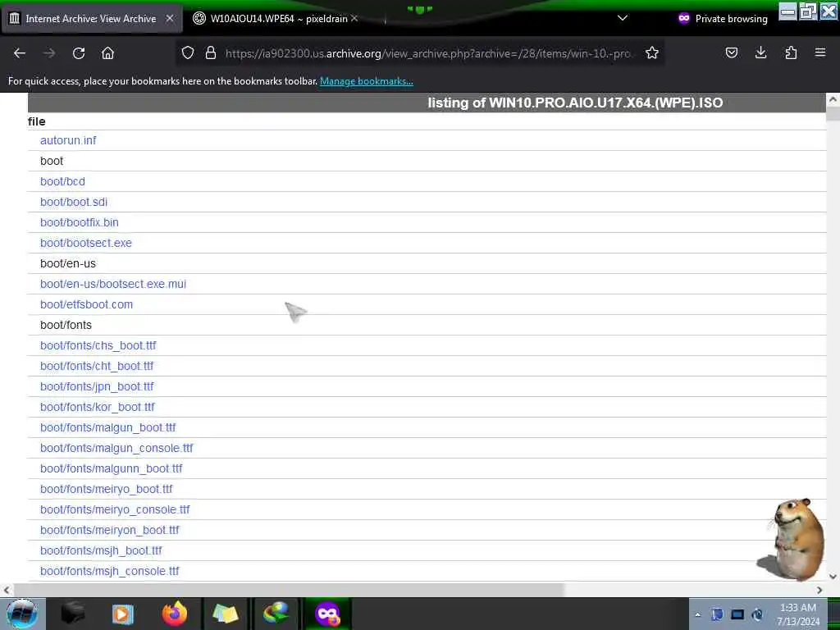This screenshot has width=840, height=630.
Task: Open boot/etfsboot.com link
Action: tap(86, 304)
